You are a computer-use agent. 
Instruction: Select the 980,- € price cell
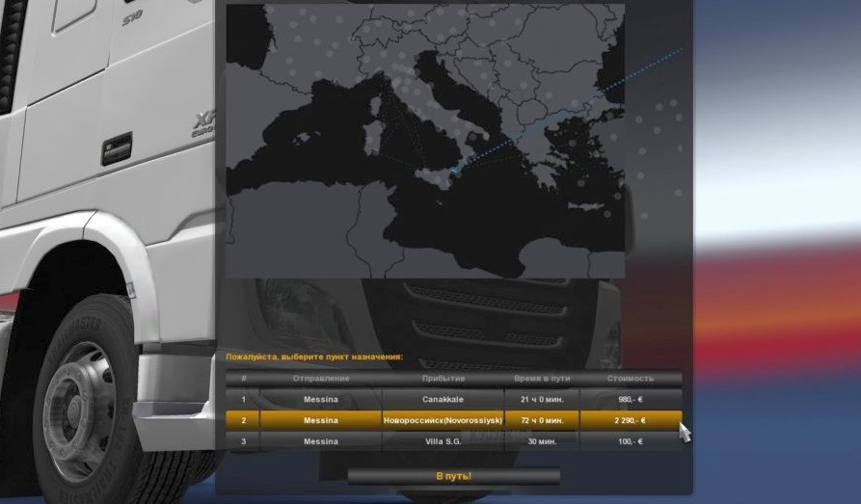(631, 399)
